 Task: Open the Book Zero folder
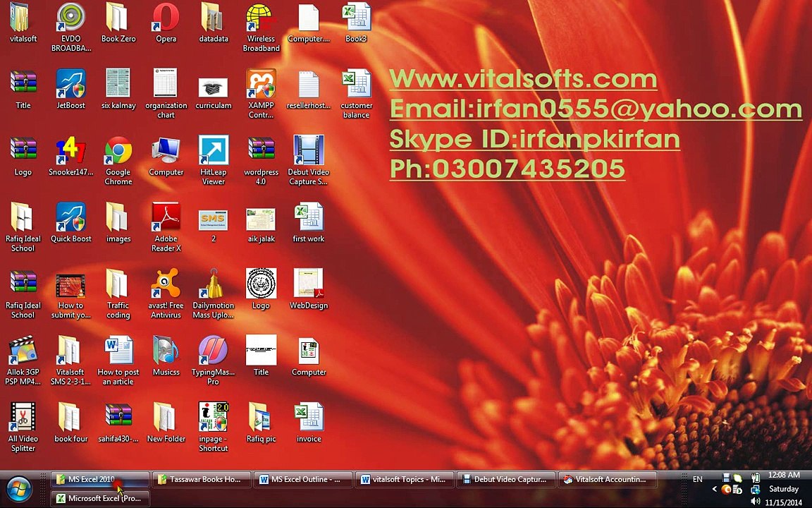click(118, 23)
